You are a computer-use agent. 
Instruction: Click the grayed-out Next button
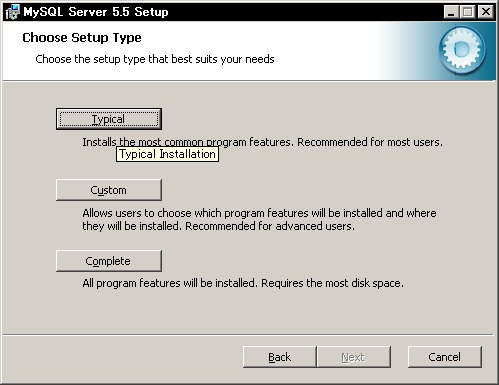click(x=354, y=357)
